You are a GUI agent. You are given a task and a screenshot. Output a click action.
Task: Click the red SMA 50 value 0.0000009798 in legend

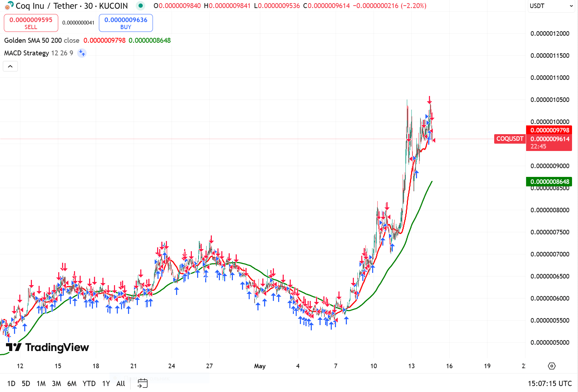[105, 40]
